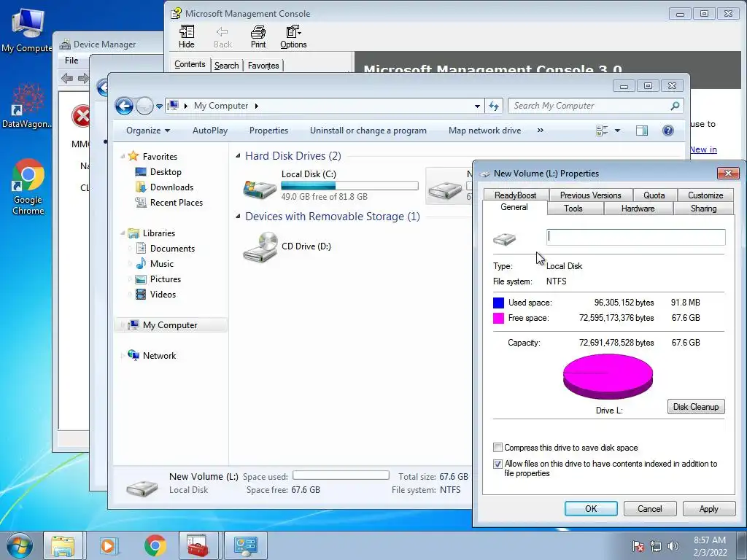Viewport: 747px width, 560px height.
Task: Open the DataWagon desktop shortcut
Action: coord(27,106)
